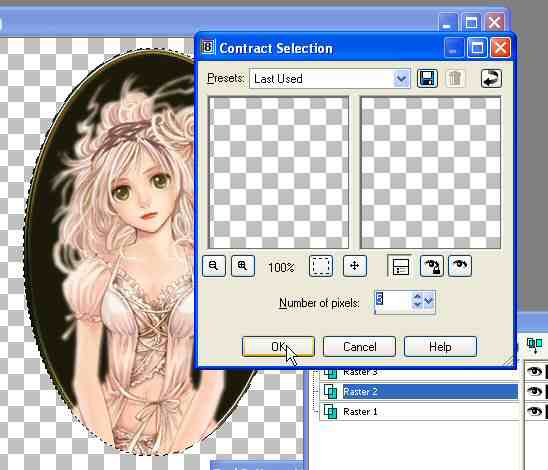Maximize the Contract Selection dialog
Screen dimensions: 548x470
tap(477, 48)
